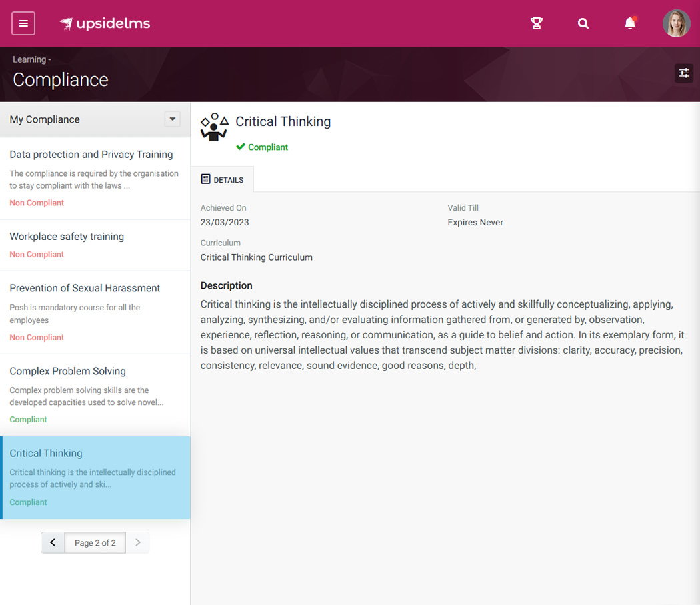Click the green Compliant checkmark icon

(241, 147)
